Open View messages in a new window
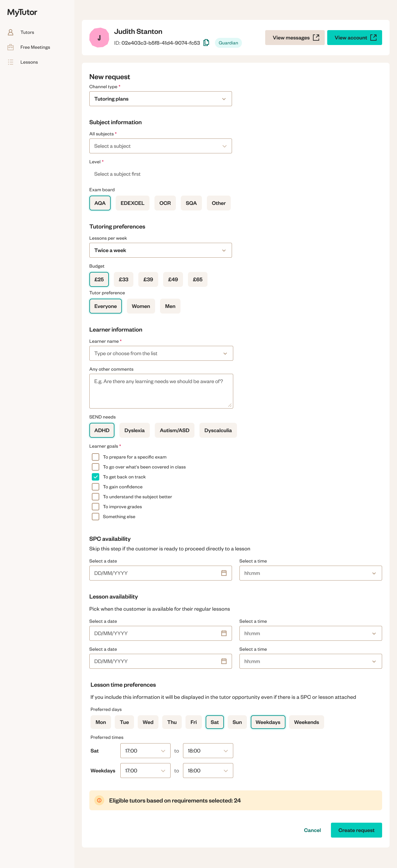Screen dimensions: 397x868 coord(295,37)
